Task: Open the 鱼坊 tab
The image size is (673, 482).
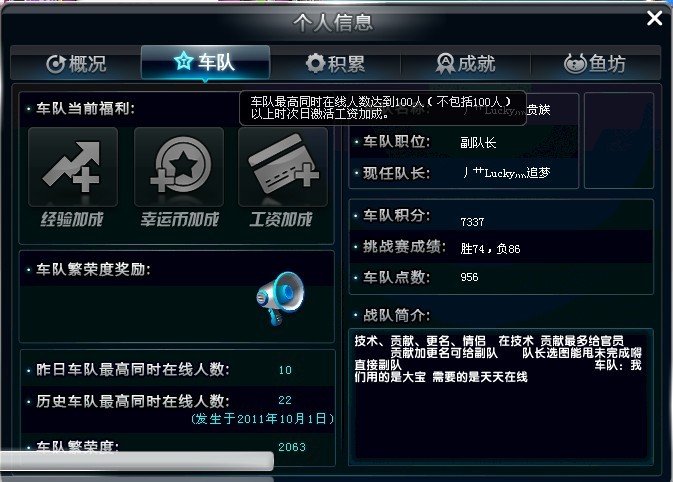Action: pyautogui.click(x=595, y=64)
